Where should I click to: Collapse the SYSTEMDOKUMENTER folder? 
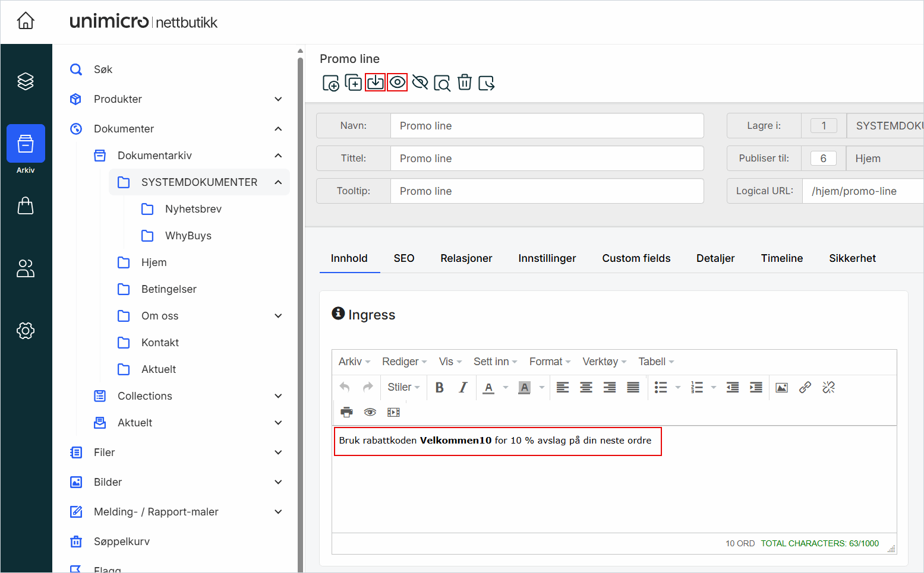(278, 182)
